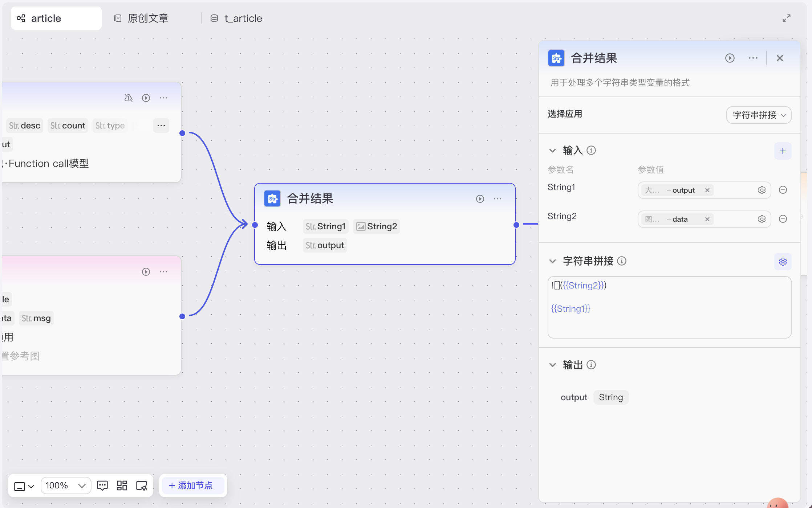
Task: Open settings gear for String1 value
Action: tap(762, 190)
